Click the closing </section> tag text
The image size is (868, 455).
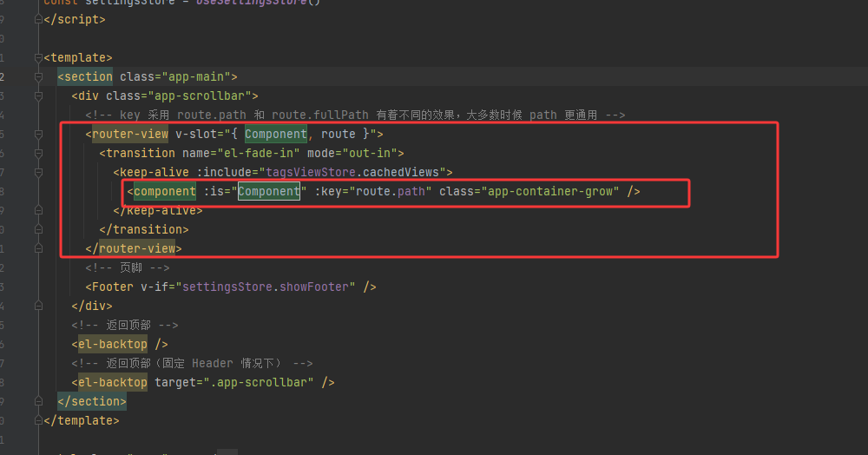click(92, 401)
